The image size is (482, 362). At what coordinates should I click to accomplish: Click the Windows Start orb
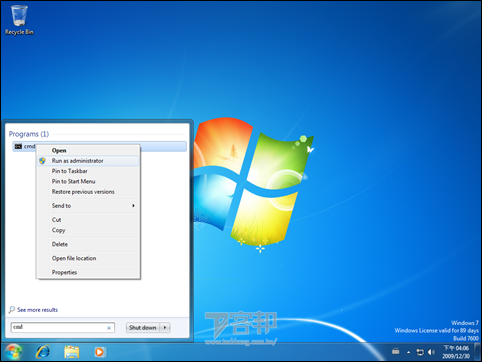click(14, 352)
